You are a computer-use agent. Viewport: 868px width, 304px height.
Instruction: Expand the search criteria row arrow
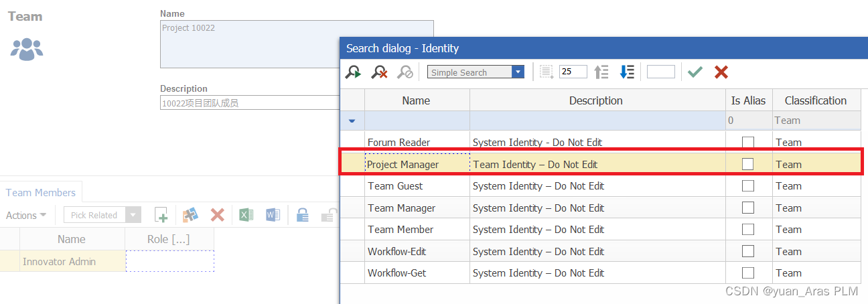tap(352, 121)
